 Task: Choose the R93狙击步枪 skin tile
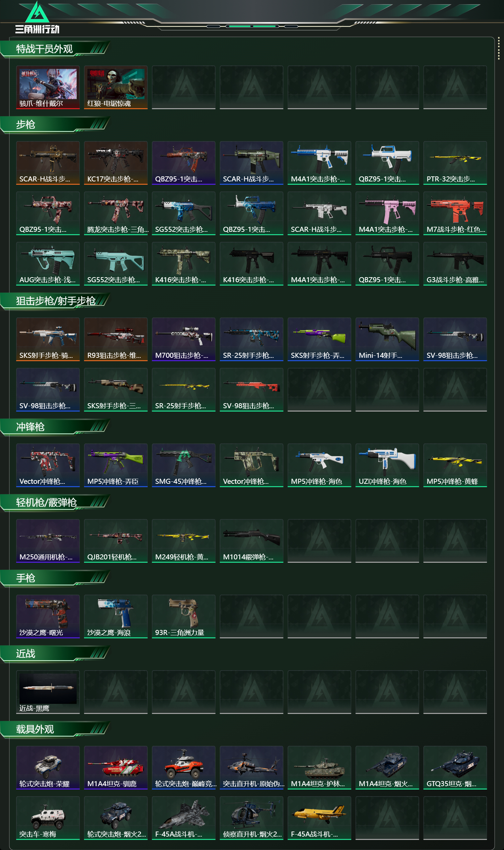pos(116,339)
